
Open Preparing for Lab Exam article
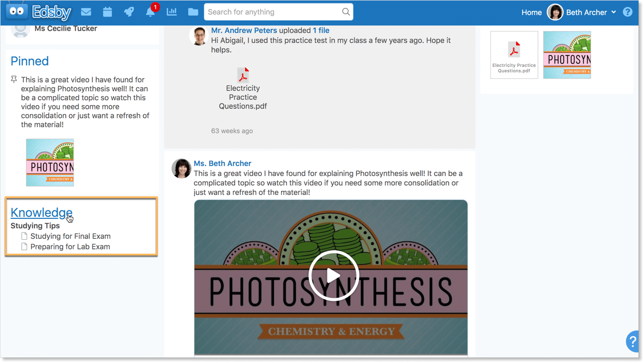tap(70, 247)
